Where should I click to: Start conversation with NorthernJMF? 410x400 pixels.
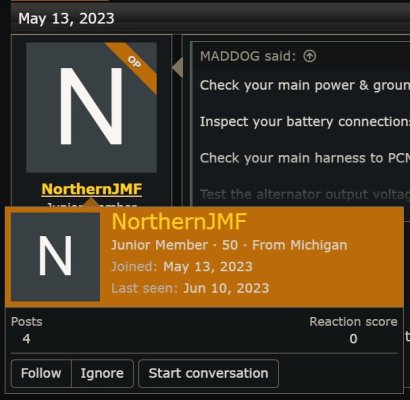(x=208, y=373)
